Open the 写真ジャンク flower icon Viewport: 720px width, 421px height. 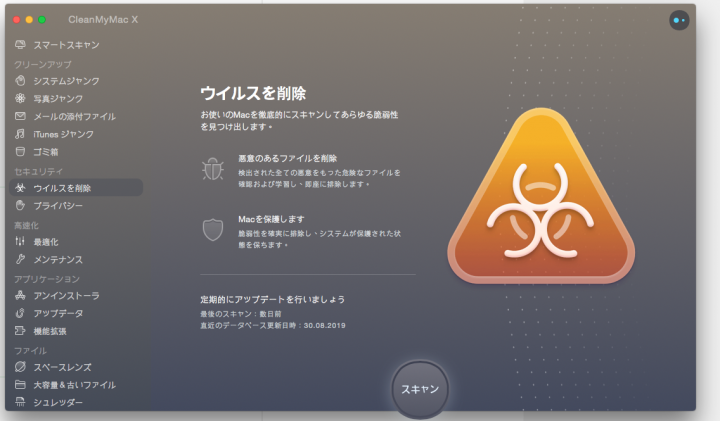coord(20,98)
